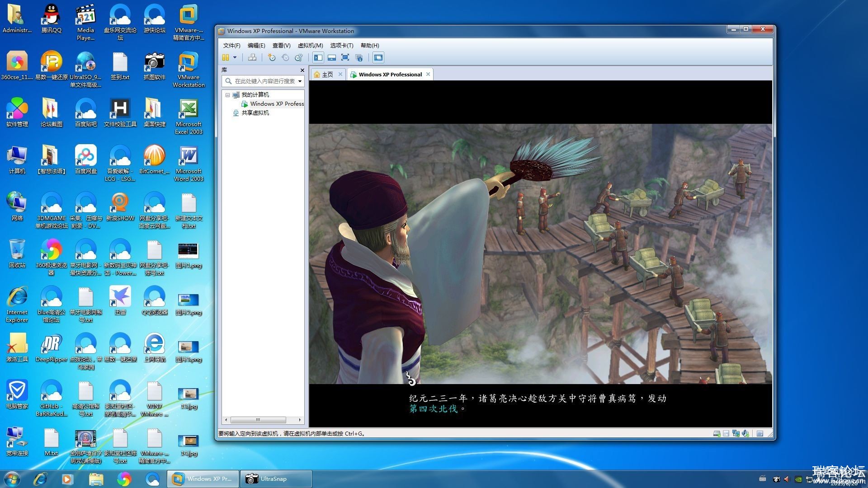Open the power options dropdown arrow beside Pause
Viewport: 868px width, 488px height.
(x=235, y=57)
